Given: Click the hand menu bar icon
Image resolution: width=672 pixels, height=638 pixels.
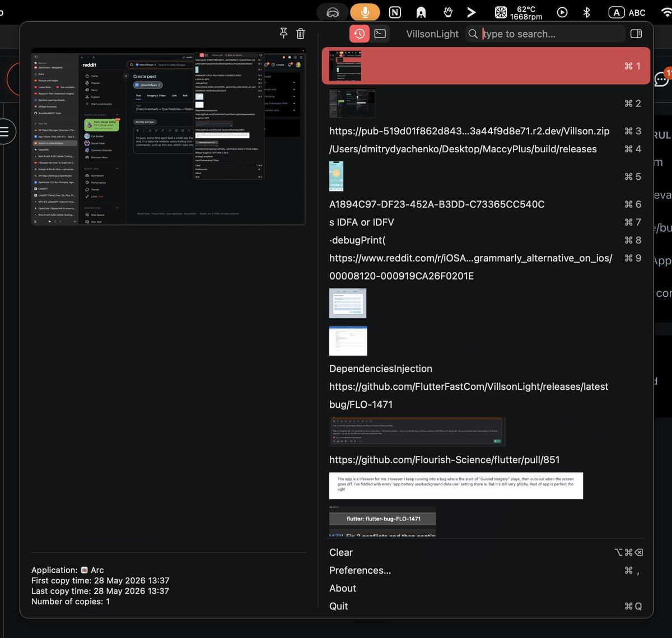Looking at the screenshot, I should pyautogui.click(x=447, y=12).
